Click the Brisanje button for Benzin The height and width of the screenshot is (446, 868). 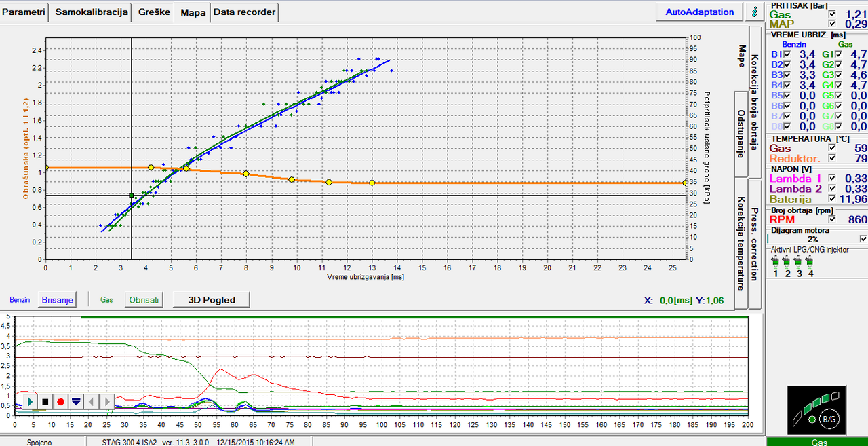point(56,299)
